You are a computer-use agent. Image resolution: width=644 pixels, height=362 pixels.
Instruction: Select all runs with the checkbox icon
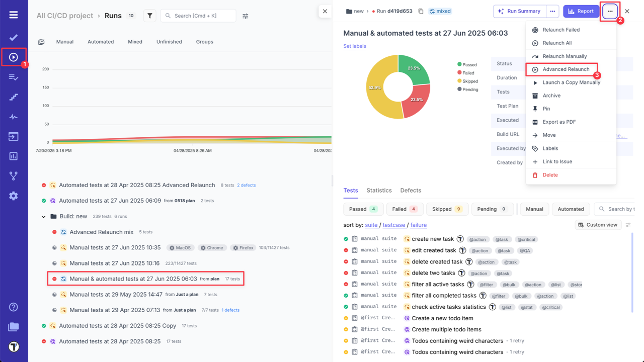[41, 41]
